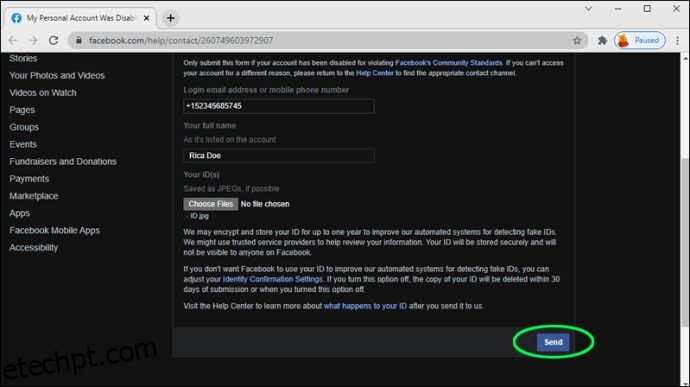690x387 pixels.
Task: Click the tab search chevron in title bar
Action: point(588,8)
